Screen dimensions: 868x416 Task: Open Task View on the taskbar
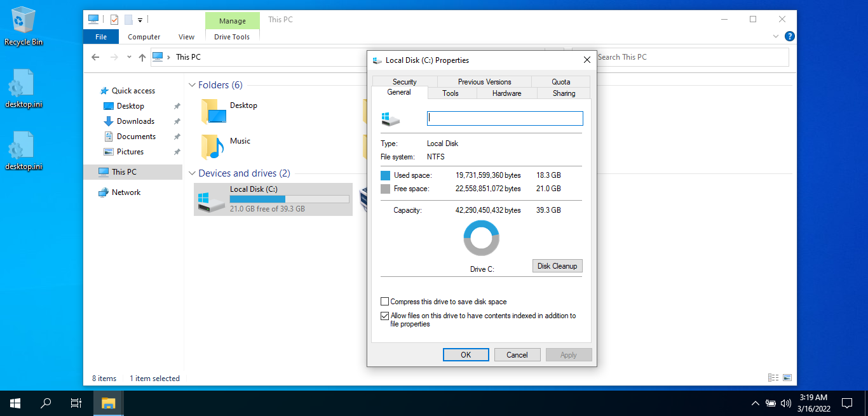click(x=76, y=403)
